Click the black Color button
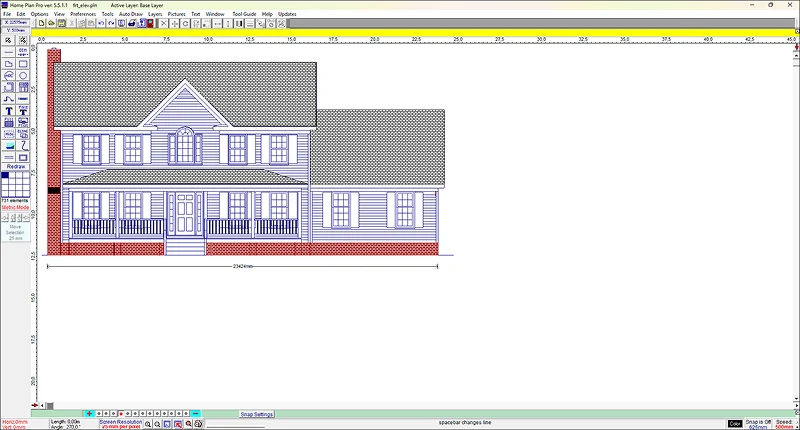 pos(735,424)
